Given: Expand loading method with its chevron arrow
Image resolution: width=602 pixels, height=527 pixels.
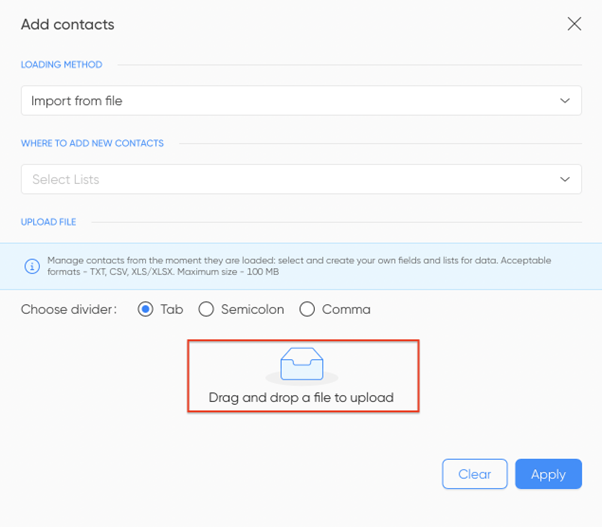Looking at the screenshot, I should [x=564, y=101].
